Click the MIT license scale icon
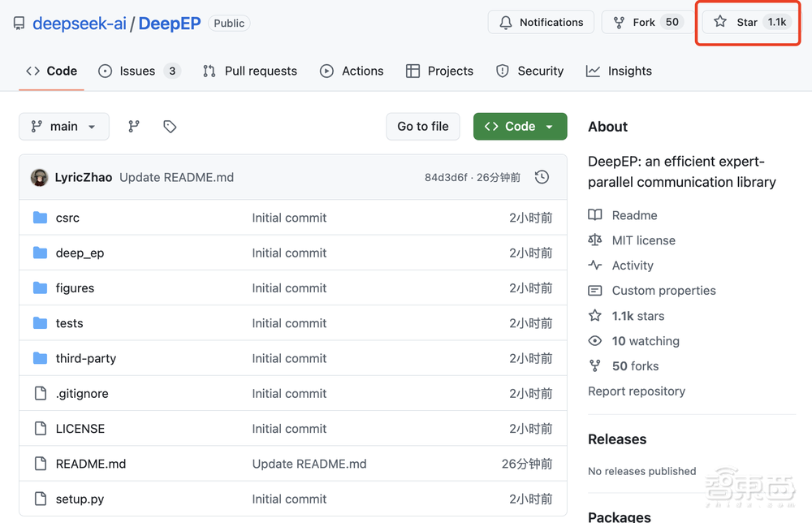 pos(595,240)
